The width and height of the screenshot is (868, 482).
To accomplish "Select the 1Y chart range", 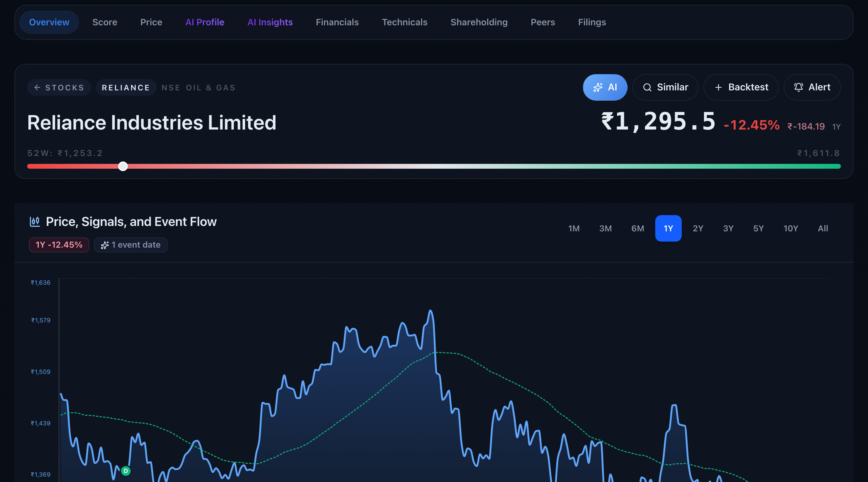I will pos(668,228).
